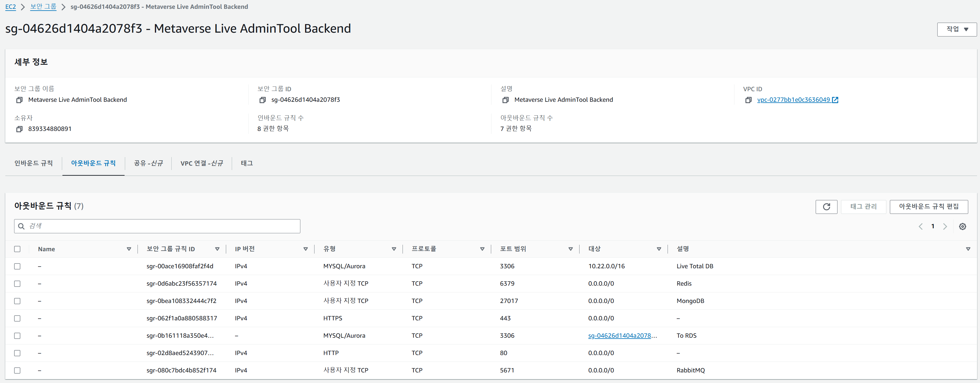Open the 태그 tab
Viewport: 980px width, 383px height.
[x=246, y=163]
